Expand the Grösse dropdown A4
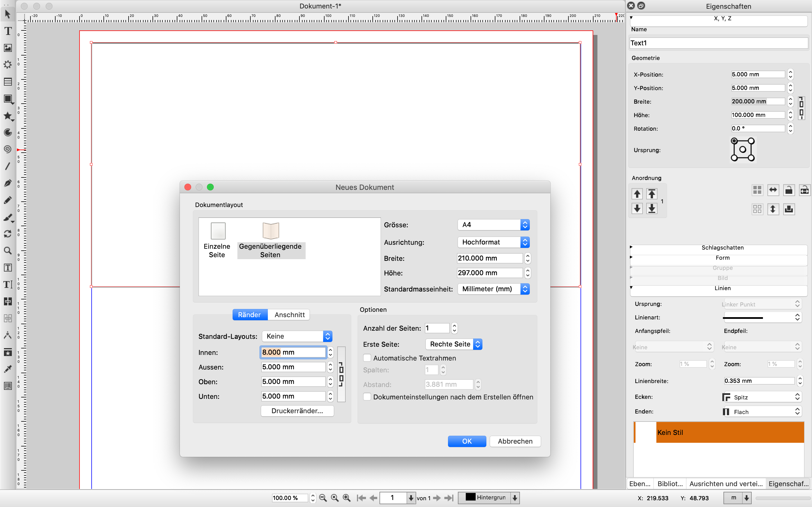This screenshot has width=812, height=507. (x=525, y=224)
